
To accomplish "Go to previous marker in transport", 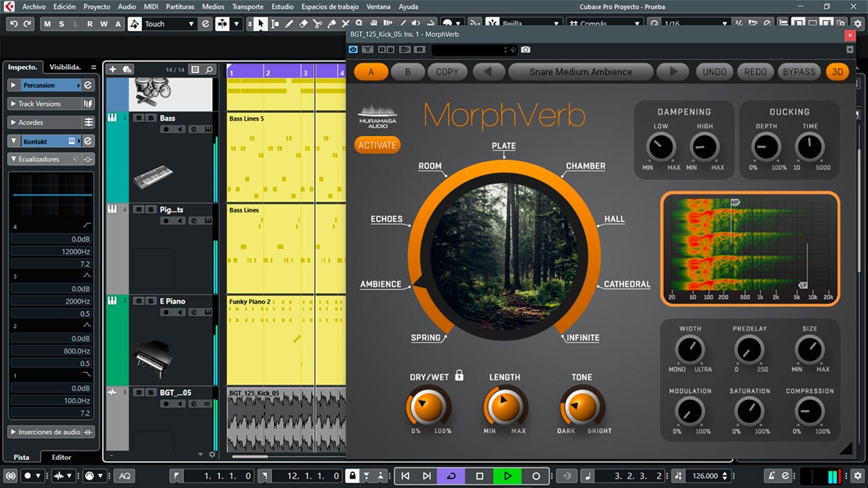I will (406, 476).
